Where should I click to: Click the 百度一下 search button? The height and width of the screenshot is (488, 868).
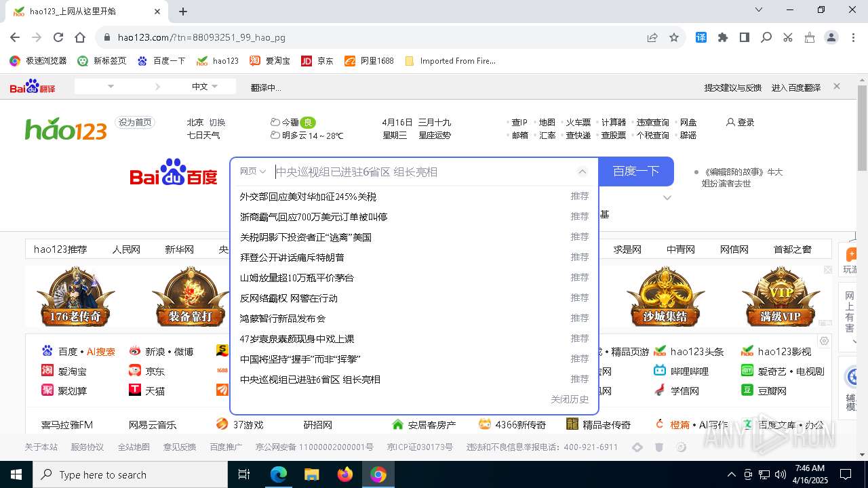[636, 171]
